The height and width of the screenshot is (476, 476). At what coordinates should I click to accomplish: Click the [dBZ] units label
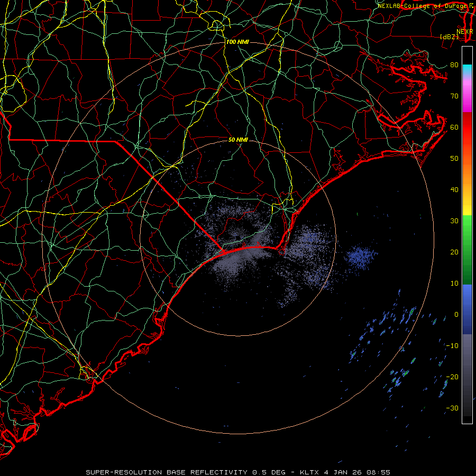pos(449,37)
